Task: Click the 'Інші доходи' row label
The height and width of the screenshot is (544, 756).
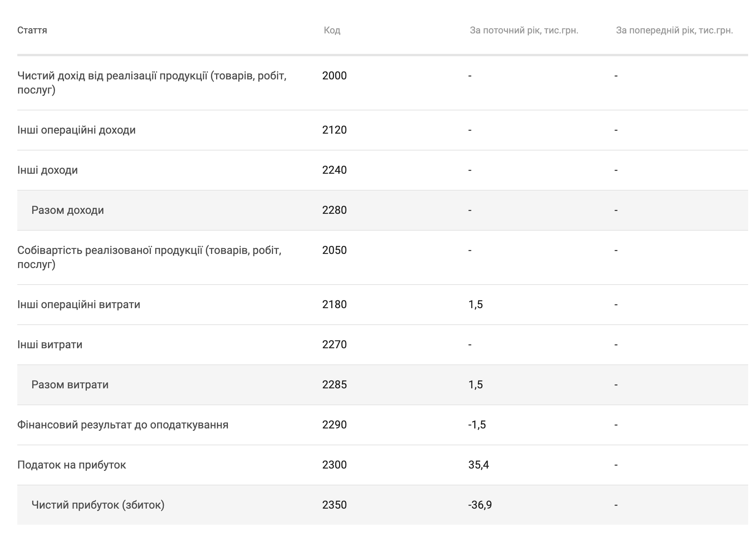Action: [x=48, y=170]
